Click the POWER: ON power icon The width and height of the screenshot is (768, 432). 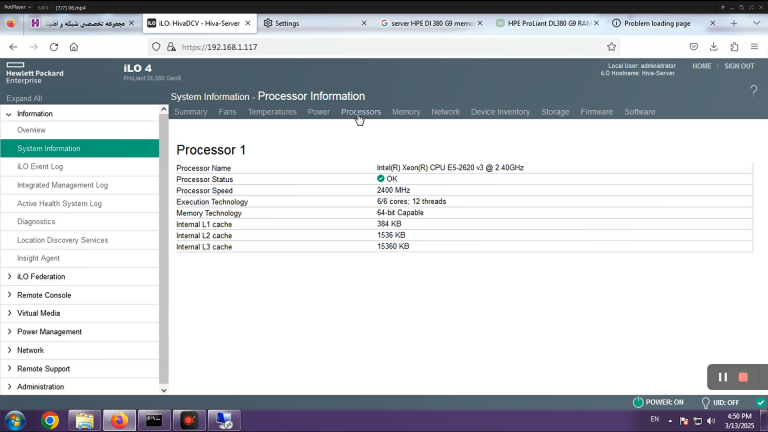(638, 402)
